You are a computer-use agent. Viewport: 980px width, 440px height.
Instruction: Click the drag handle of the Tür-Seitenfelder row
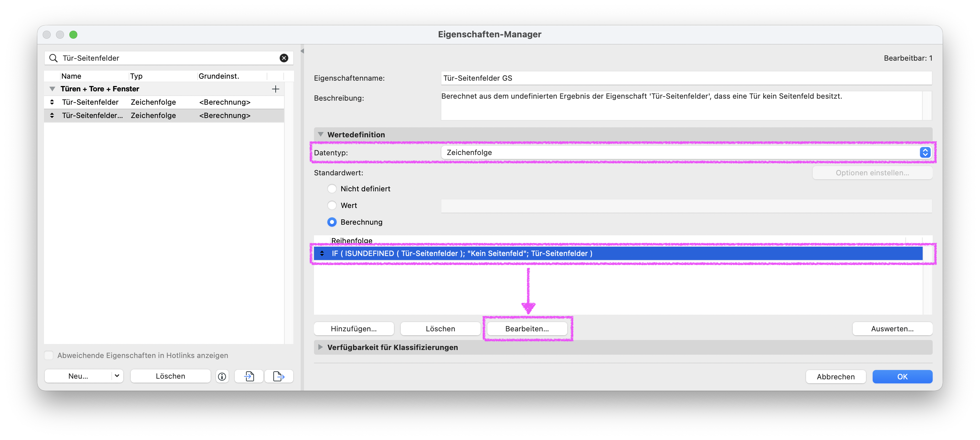click(52, 102)
